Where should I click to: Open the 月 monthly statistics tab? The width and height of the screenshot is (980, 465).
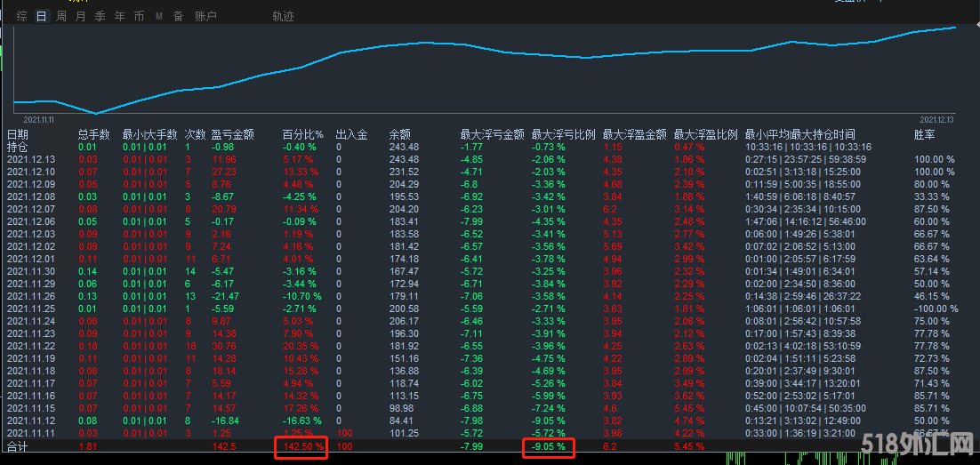coord(81,16)
